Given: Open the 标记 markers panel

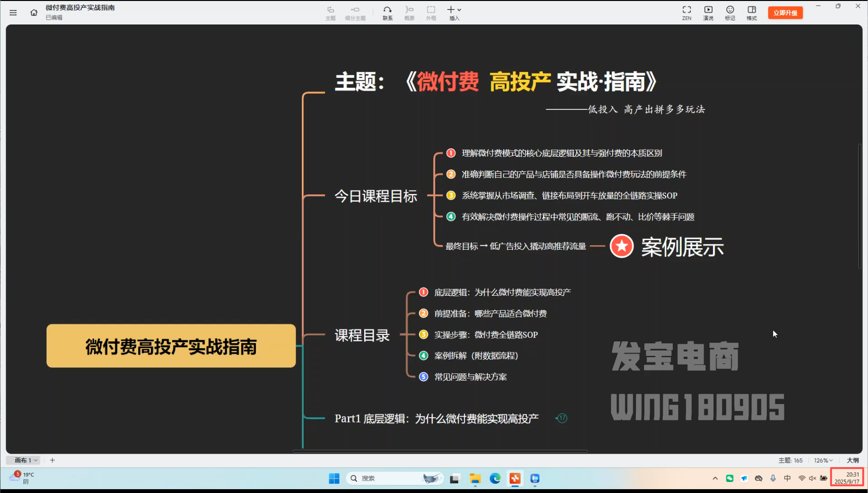Looking at the screenshot, I should [x=730, y=12].
